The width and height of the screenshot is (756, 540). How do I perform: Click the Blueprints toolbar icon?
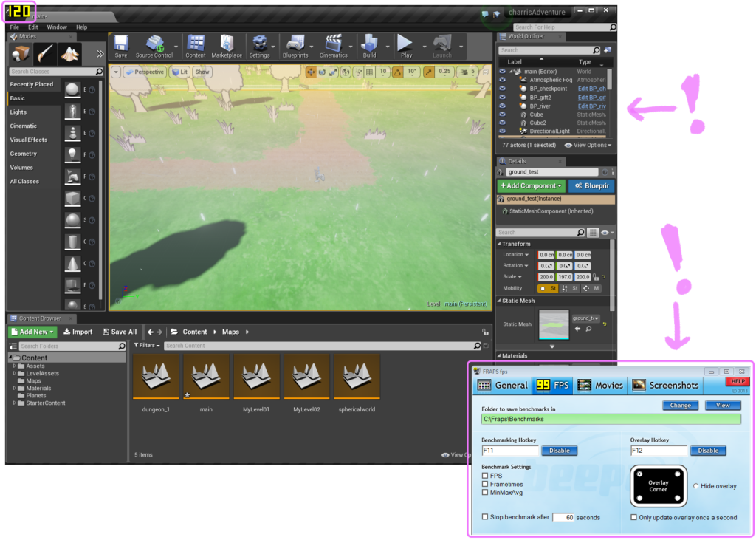(295, 45)
